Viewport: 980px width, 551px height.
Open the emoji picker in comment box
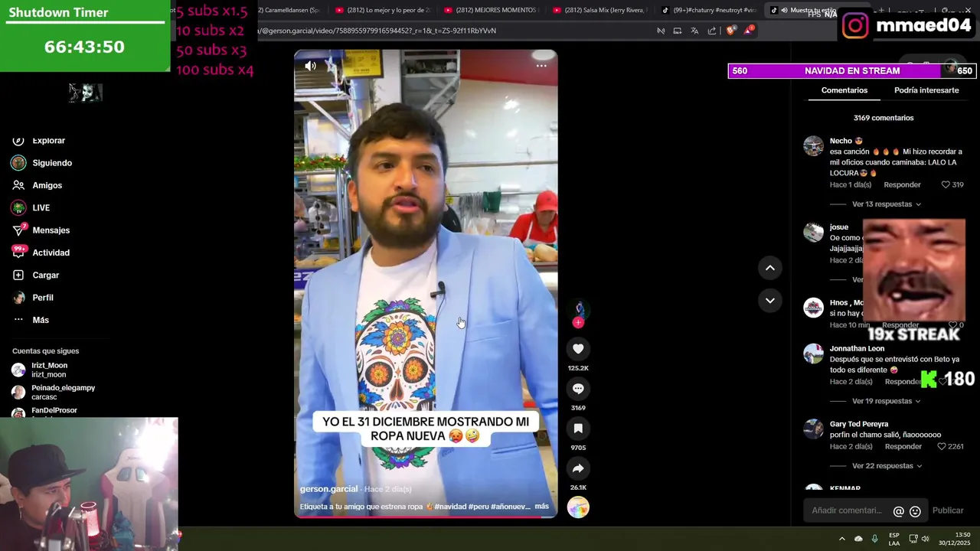pos(915,511)
